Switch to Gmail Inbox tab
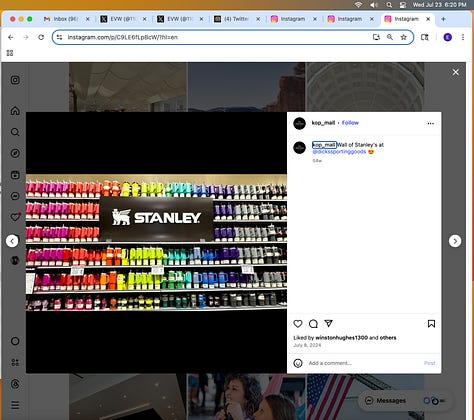The width and height of the screenshot is (474, 420). coord(67,19)
